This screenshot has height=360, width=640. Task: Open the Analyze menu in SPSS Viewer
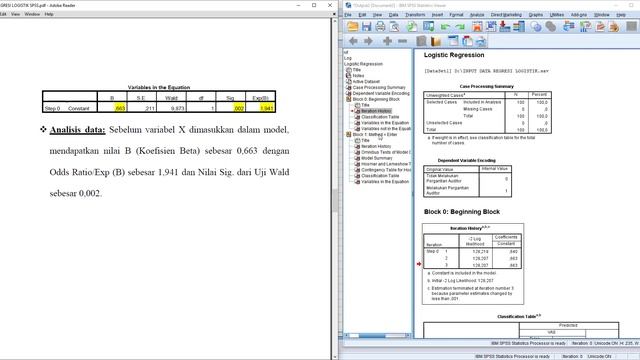pyautogui.click(x=477, y=15)
